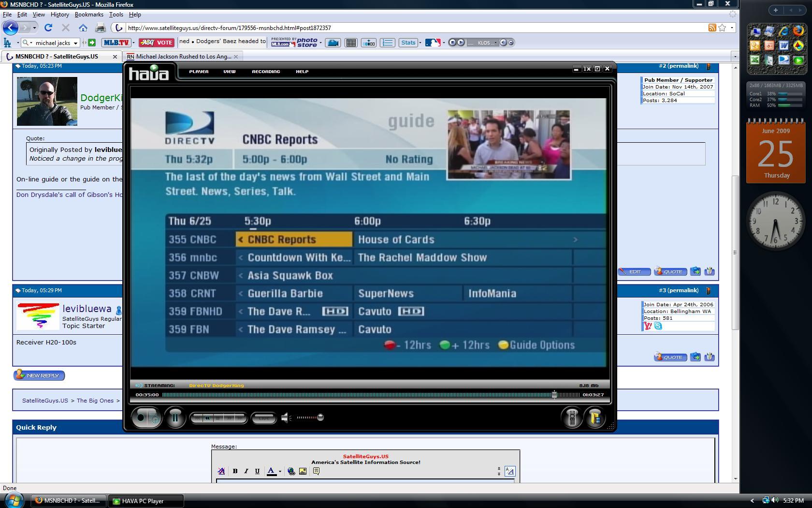The image size is (812, 508).
Task: Bookmark page with the star icon
Action: [x=722, y=28]
